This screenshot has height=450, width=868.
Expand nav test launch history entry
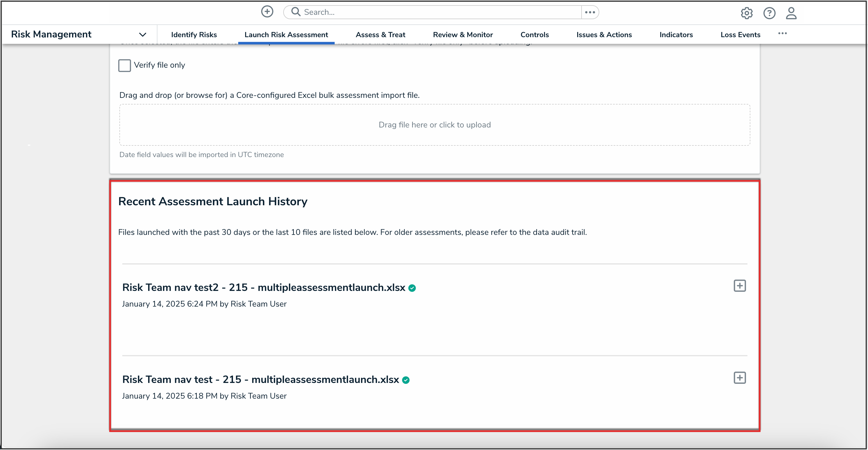click(739, 378)
